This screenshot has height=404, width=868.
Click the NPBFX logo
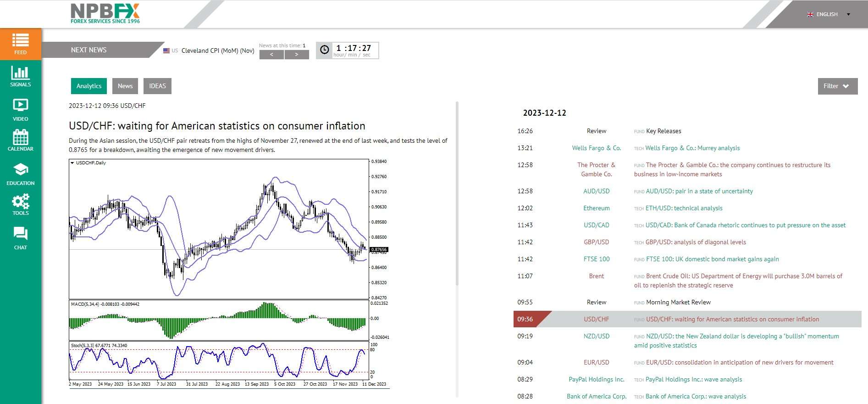click(x=105, y=13)
